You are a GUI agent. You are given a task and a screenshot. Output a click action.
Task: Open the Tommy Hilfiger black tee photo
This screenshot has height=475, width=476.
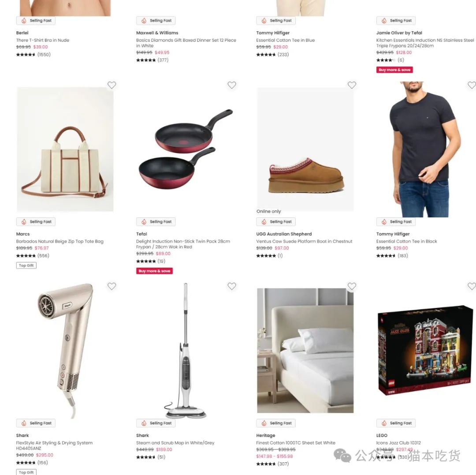coord(425,149)
